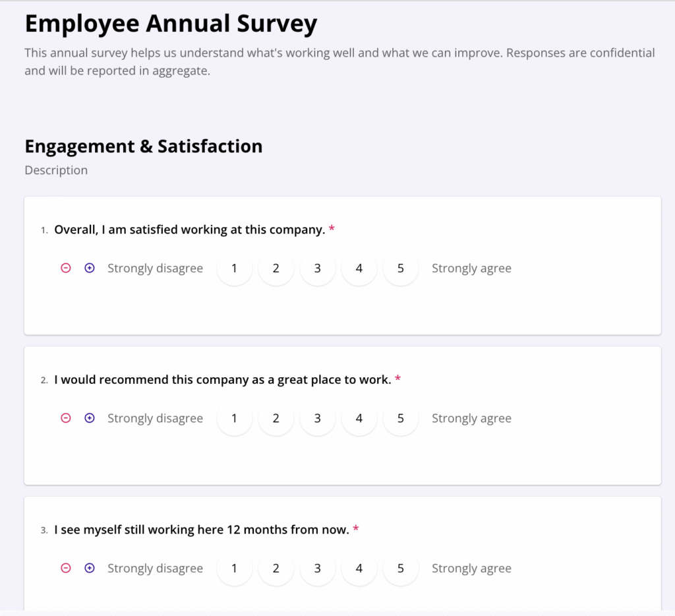
Task: Edit the Employee Annual Survey title
Action: pos(171,24)
